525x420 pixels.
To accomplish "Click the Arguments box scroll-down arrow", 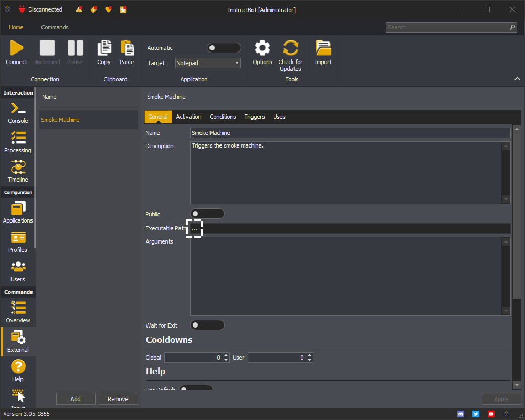I will point(506,311).
